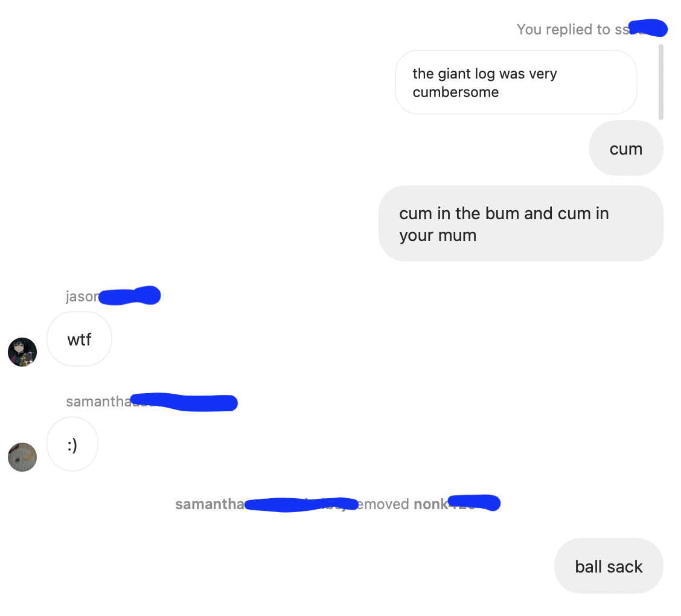Image resolution: width=681 pixels, height=616 pixels.
Task: Select the "cum in the bum" message bubble
Action: click(x=521, y=223)
